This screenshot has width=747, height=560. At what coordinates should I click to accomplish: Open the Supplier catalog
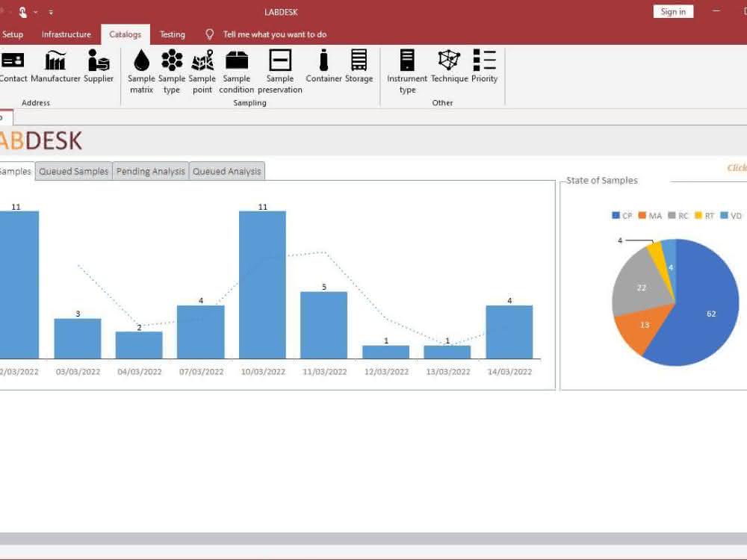[99, 66]
